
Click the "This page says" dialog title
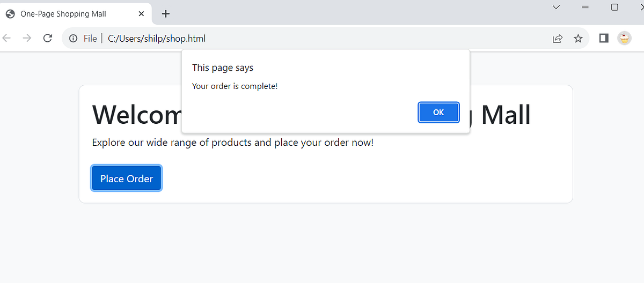(223, 68)
